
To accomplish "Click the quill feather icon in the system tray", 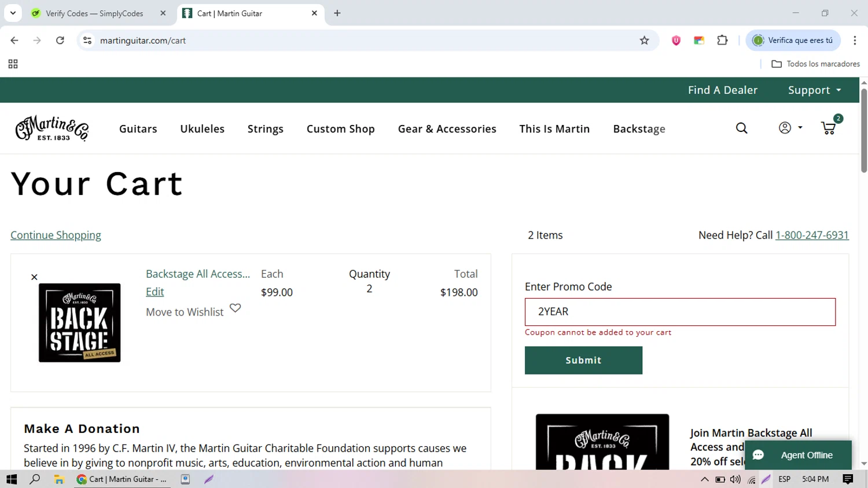I will point(766,479).
